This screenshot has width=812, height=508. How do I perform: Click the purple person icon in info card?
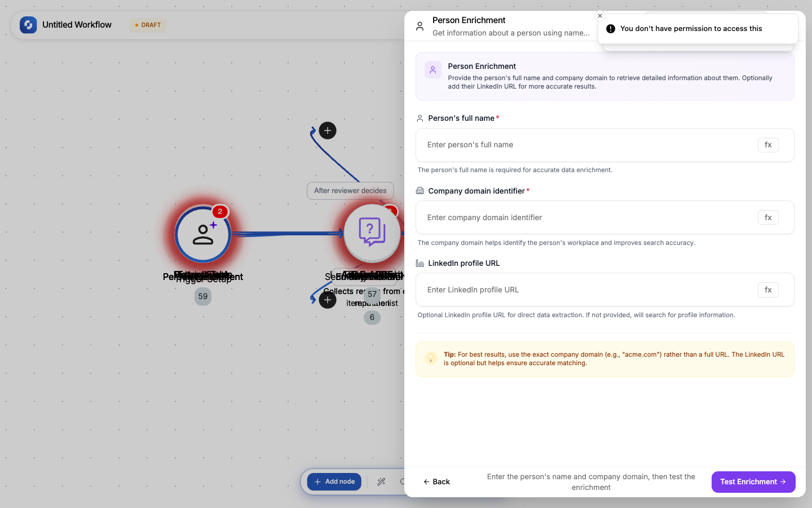pyautogui.click(x=433, y=70)
